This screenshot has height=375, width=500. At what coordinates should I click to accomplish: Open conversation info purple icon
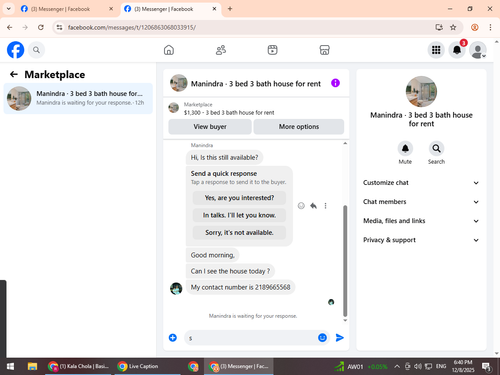[x=335, y=83]
